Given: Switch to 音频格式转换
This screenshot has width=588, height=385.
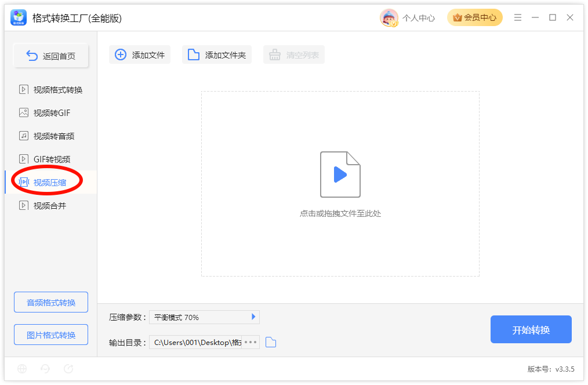Looking at the screenshot, I should tap(51, 302).
